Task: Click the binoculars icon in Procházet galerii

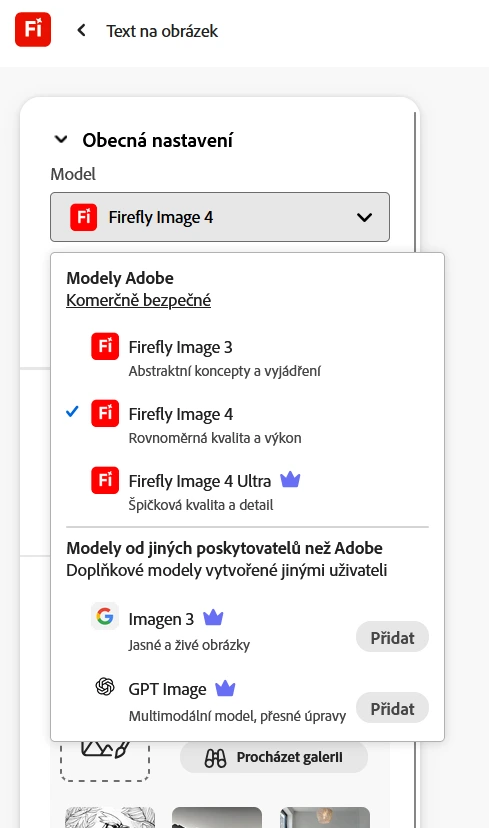Action: (x=215, y=758)
